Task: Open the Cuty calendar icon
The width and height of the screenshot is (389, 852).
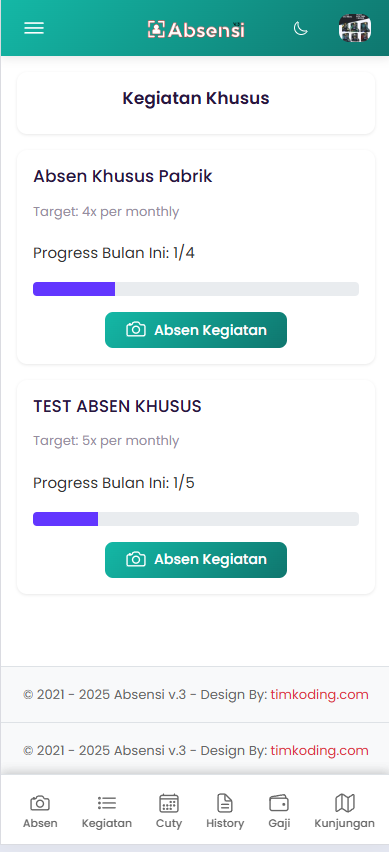Action: pyautogui.click(x=169, y=803)
